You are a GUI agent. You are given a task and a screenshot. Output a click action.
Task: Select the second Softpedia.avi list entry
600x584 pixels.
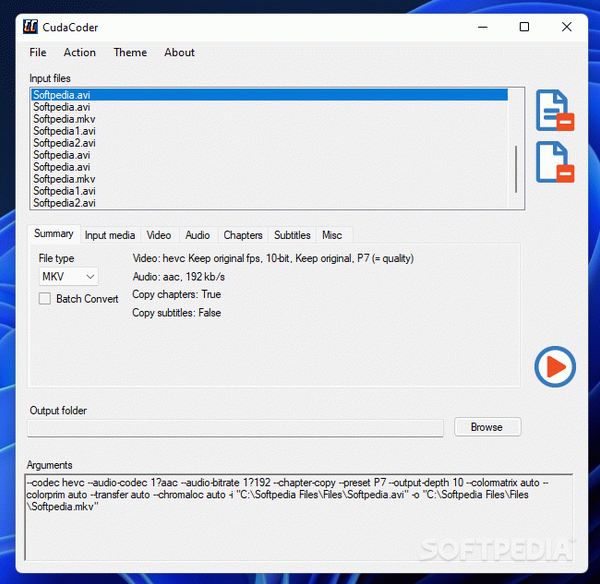(270, 107)
